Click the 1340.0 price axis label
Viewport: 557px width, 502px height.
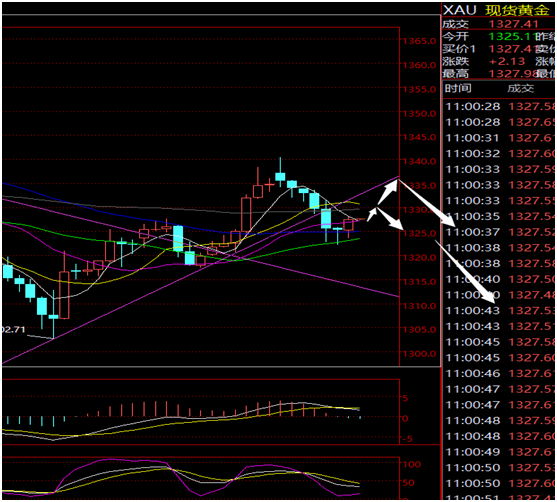click(x=419, y=161)
